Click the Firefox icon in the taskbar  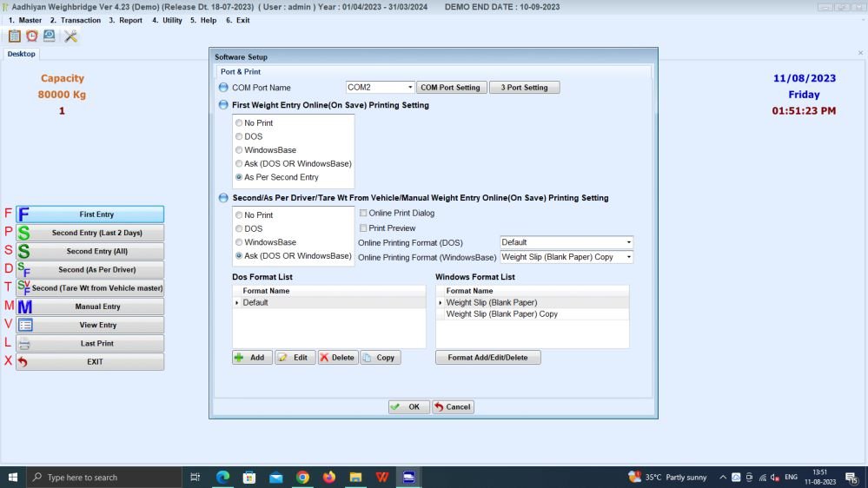tap(328, 478)
